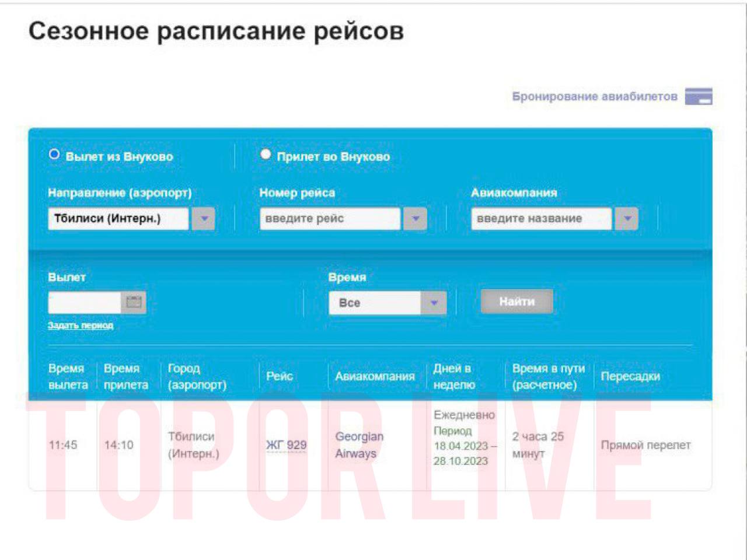Click the ticket booking card icon

(698, 96)
